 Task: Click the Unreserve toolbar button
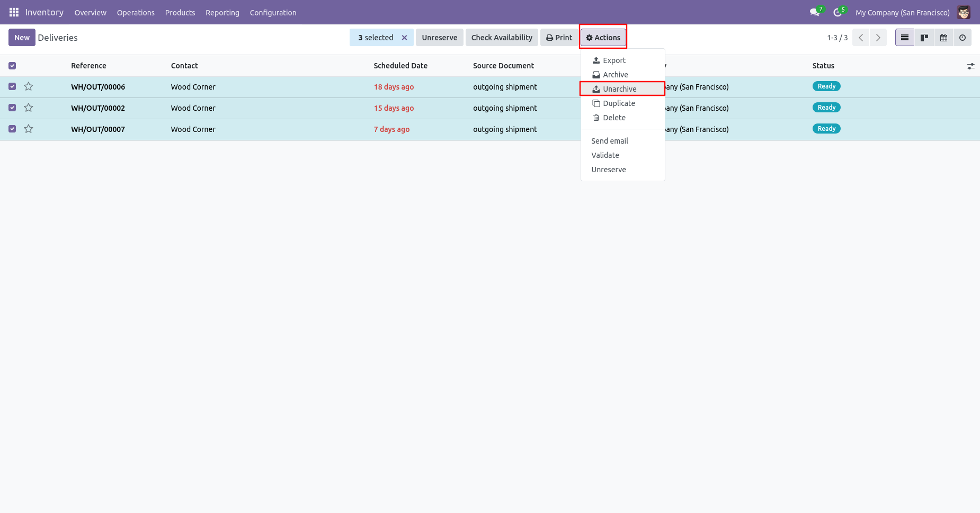coord(439,38)
